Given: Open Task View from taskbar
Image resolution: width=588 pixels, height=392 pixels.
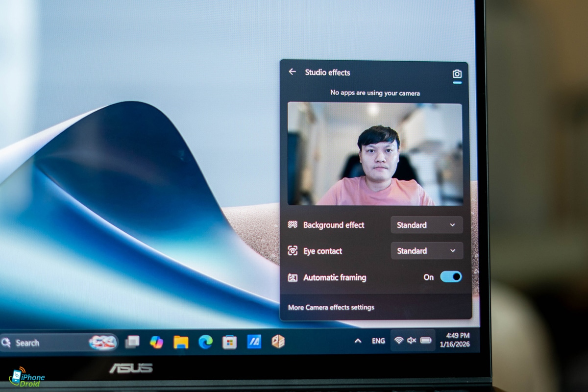Looking at the screenshot, I should click(132, 342).
